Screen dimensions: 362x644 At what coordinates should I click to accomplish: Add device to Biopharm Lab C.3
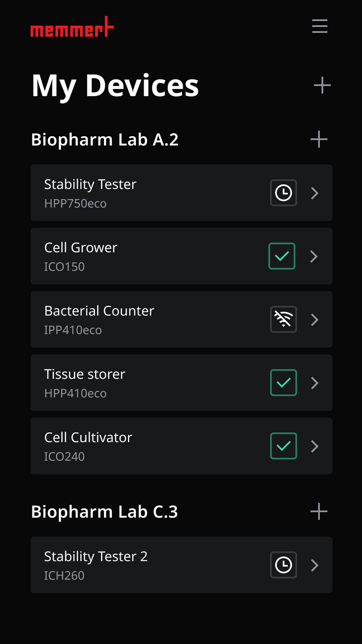point(319,512)
